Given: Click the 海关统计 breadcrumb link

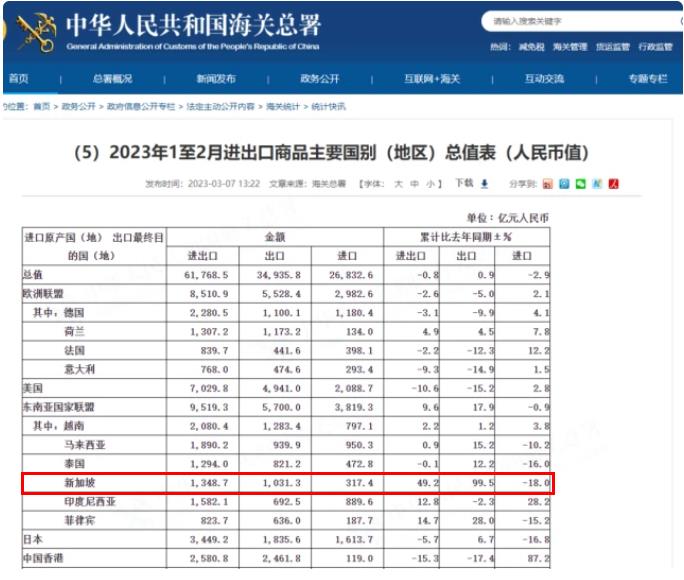Looking at the screenshot, I should pyautogui.click(x=283, y=106).
